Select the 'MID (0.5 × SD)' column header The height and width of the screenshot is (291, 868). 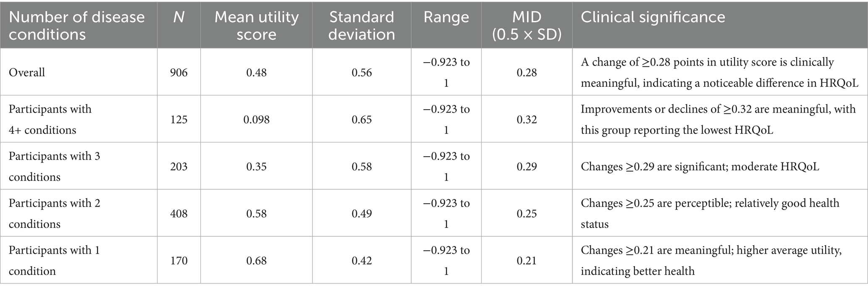[527, 25]
